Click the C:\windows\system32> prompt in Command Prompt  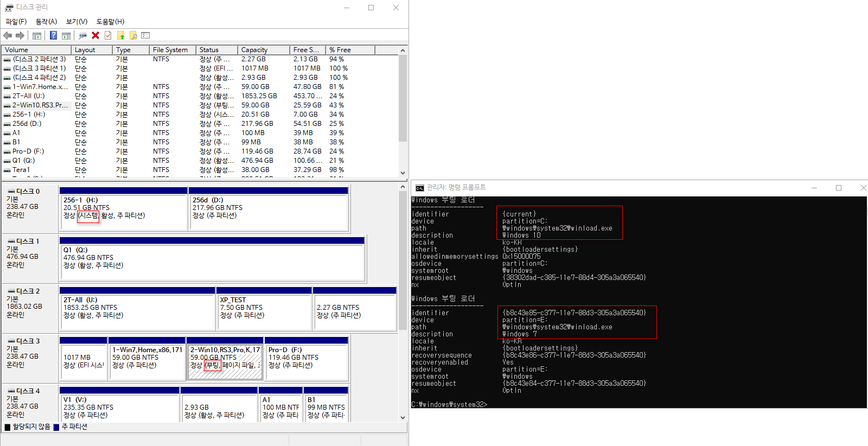tap(449, 405)
